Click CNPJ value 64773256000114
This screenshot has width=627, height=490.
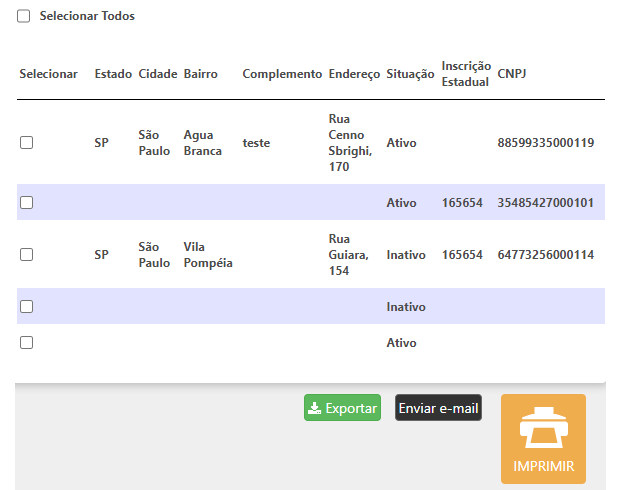point(545,255)
